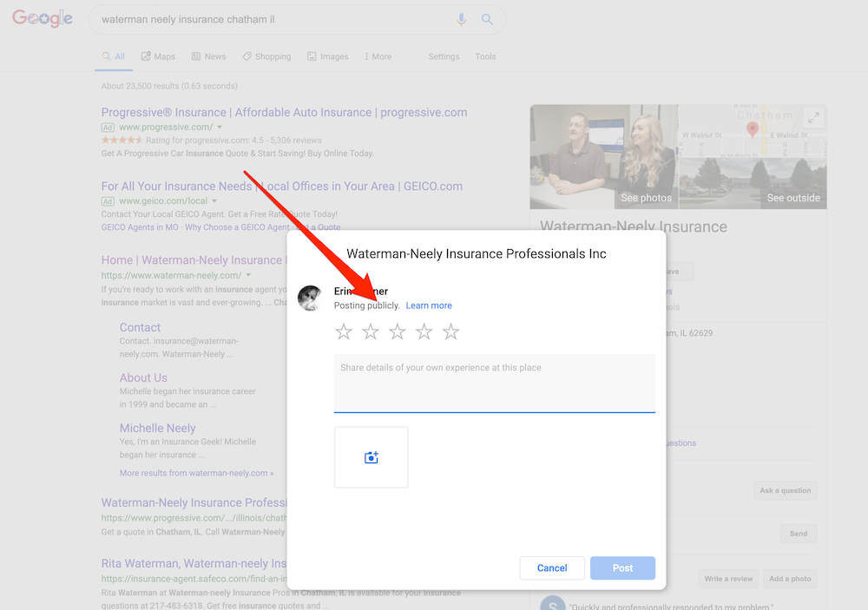Click Learn more about posting publicly

point(429,305)
